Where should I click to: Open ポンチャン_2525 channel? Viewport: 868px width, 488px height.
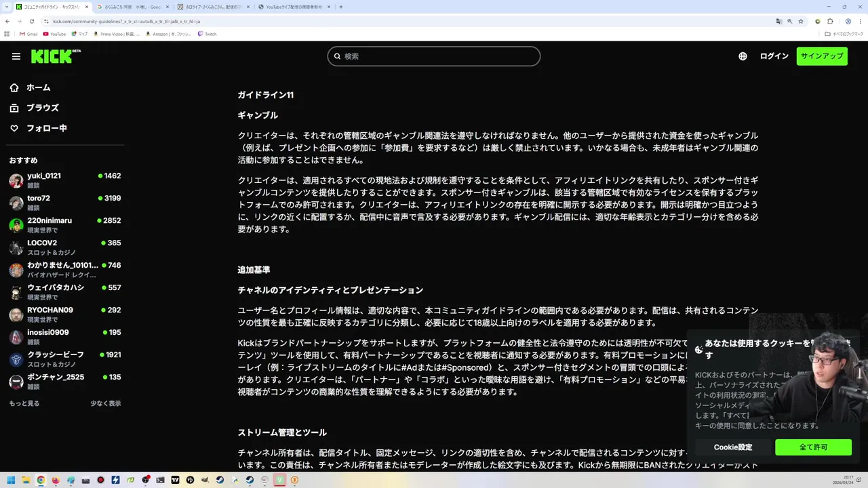coord(64,382)
